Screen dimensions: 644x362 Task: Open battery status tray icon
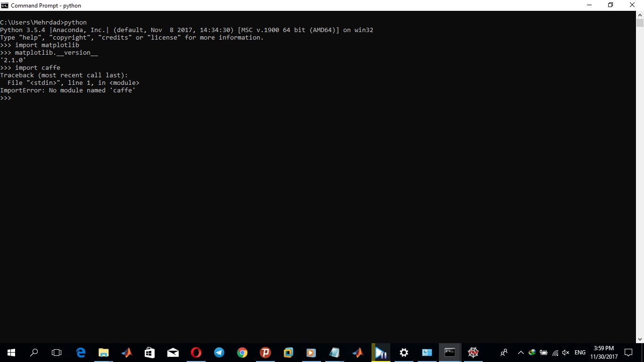(x=544, y=353)
